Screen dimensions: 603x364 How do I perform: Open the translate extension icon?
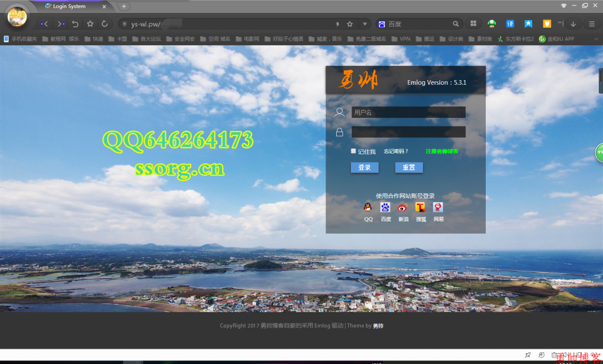click(x=510, y=24)
